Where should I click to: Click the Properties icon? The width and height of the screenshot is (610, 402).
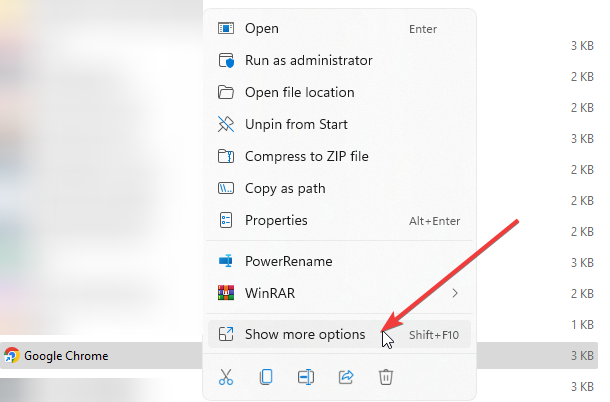(226, 220)
